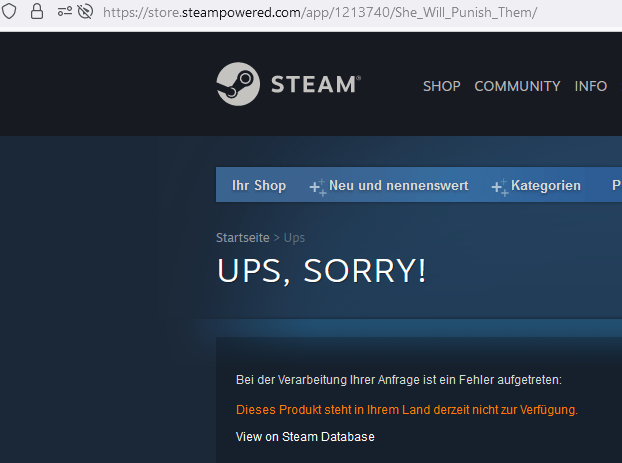Click the Ups breadcrumb item

[294, 238]
